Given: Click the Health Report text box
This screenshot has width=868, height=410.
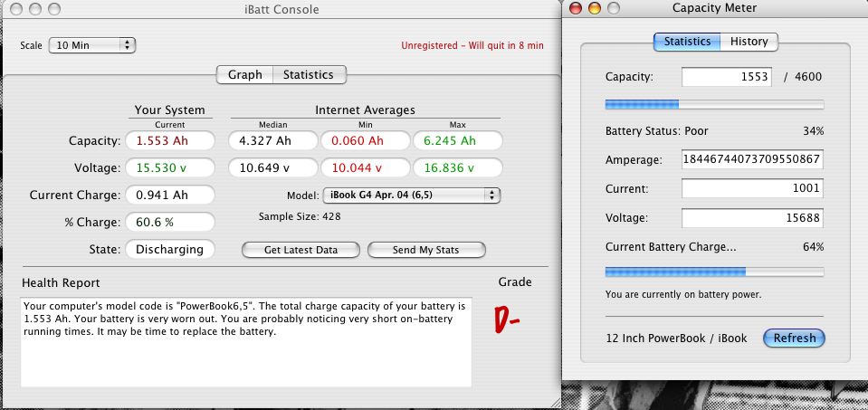Looking at the screenshot, I should click(246, 342).
